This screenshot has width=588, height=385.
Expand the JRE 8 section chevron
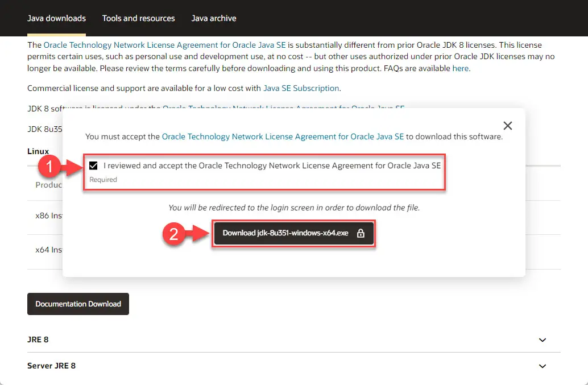542,340
